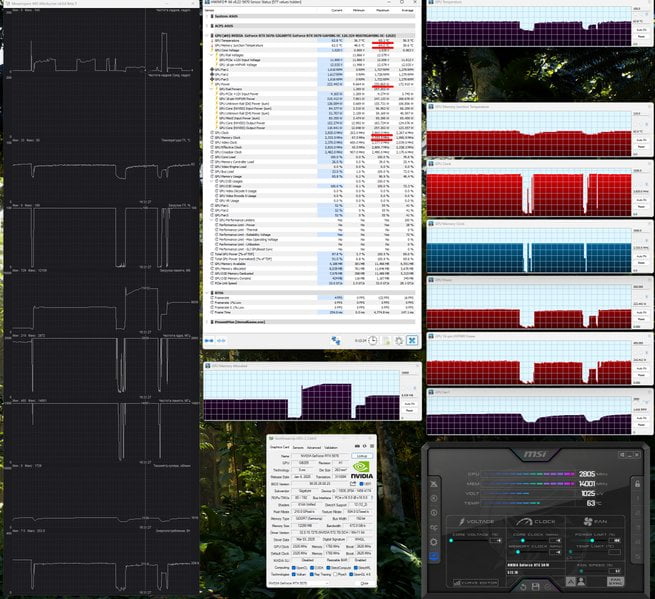This screenshot has height=599, width=655.
Task: Click the Afterburner save profile floppy icon
Action: click(x=536, y=586)
